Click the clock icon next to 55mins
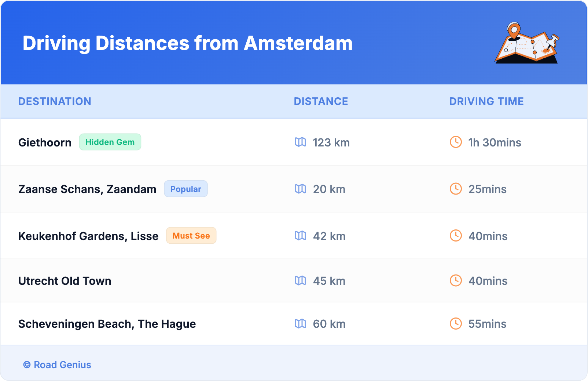The image size is (588, 381). tap(456, 323)
